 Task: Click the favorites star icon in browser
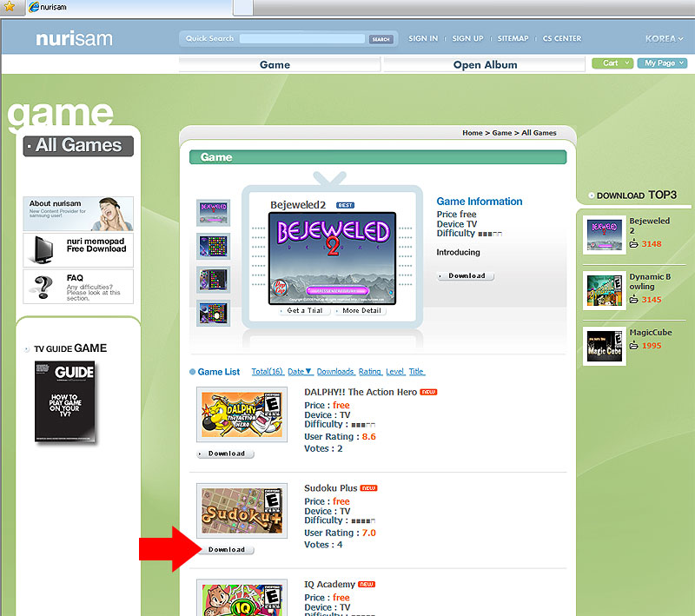pos(10,7)
